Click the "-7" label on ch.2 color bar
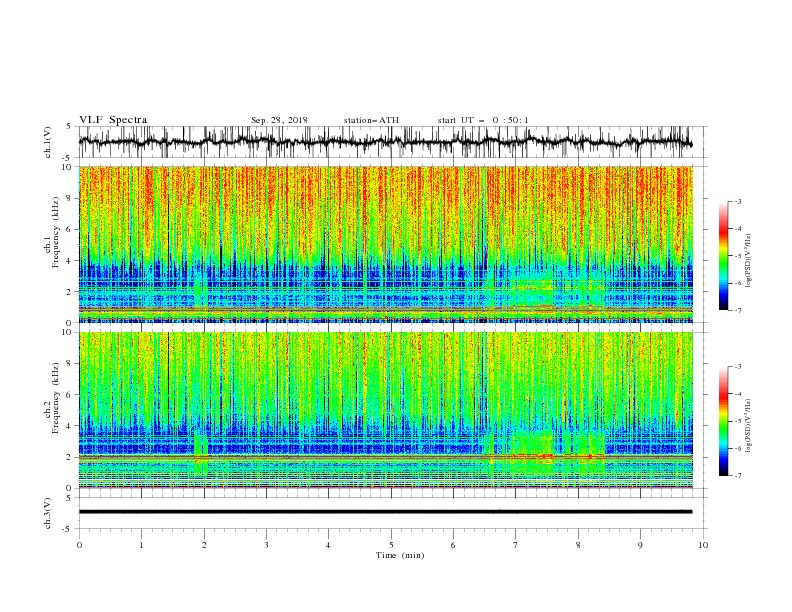 (x=738, y=476)
